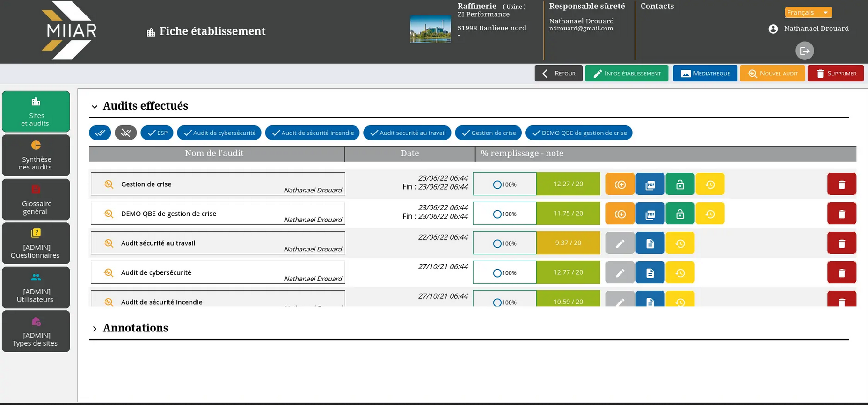
Task: Open Sites et audits sidebar tab
Action: pyautogui.click(x=36, y=111)
